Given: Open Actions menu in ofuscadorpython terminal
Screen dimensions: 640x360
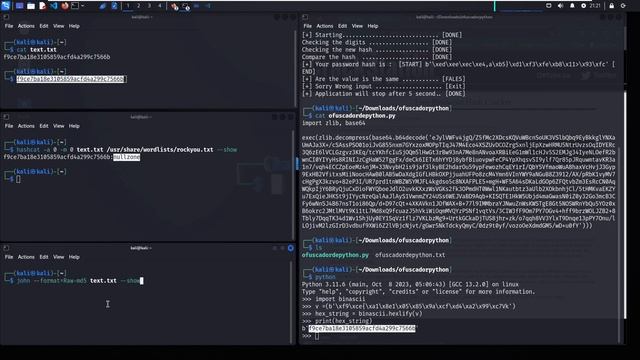Looking at the screenshot, I should click(325, 26).
